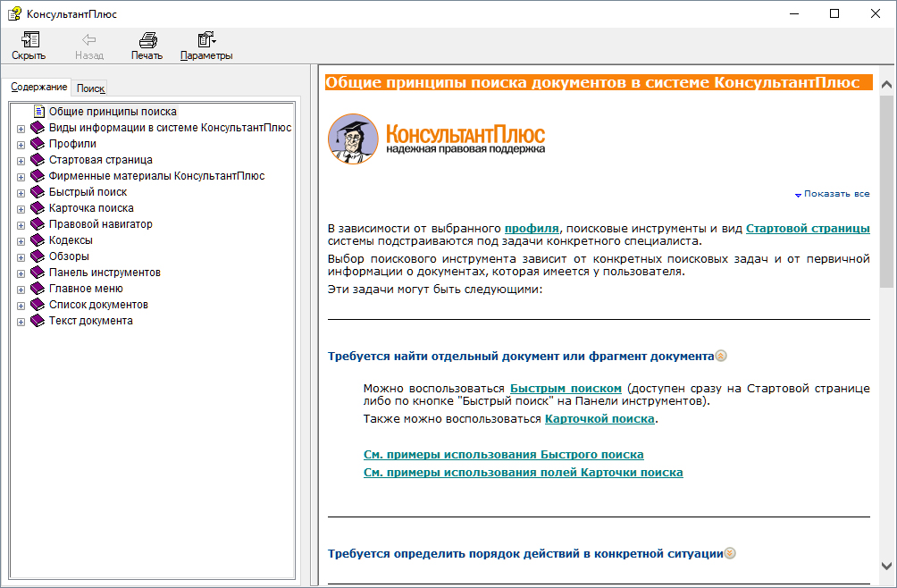Click the Назад arrow icon

[x=88, y=39]
